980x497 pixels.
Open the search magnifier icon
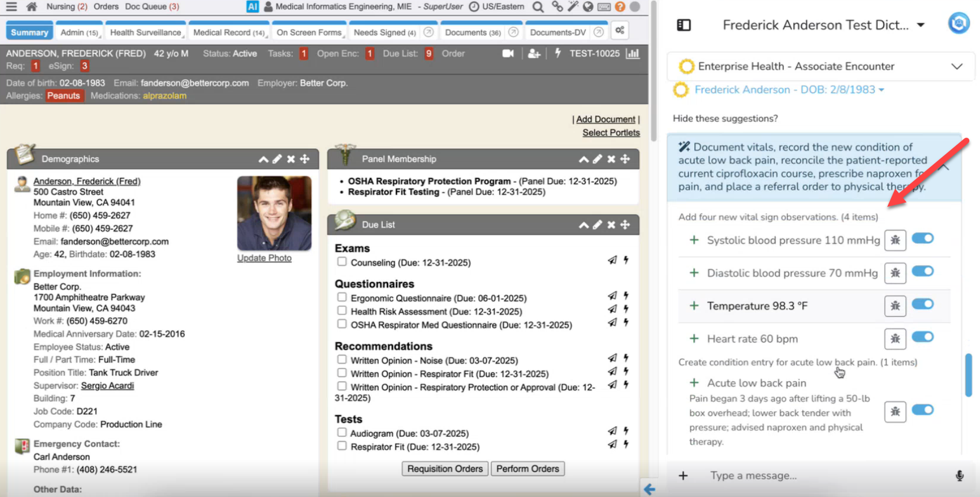[538, 7]
